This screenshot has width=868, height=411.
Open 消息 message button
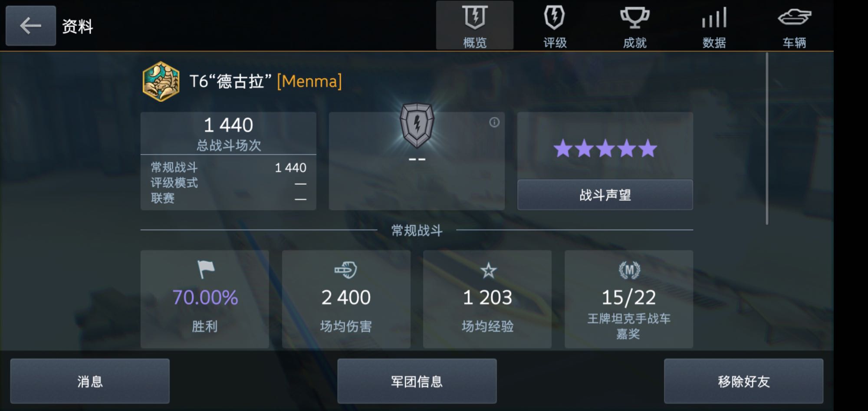[90, 381]
